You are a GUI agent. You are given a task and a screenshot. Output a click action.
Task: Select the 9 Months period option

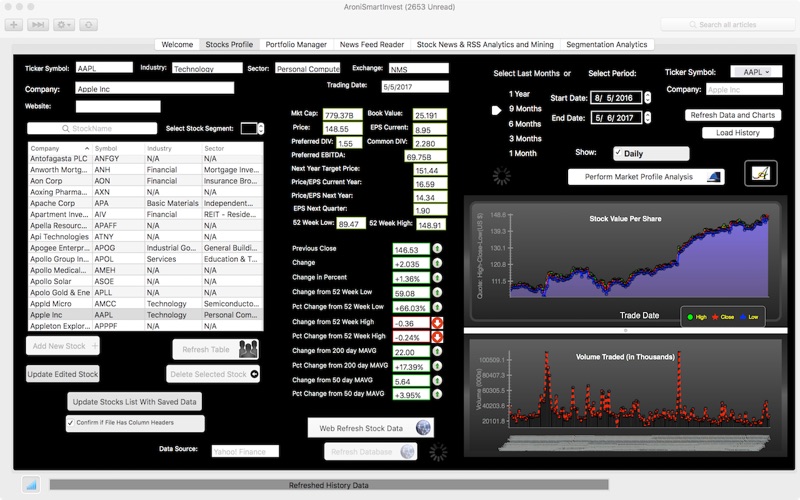[525, 109]
